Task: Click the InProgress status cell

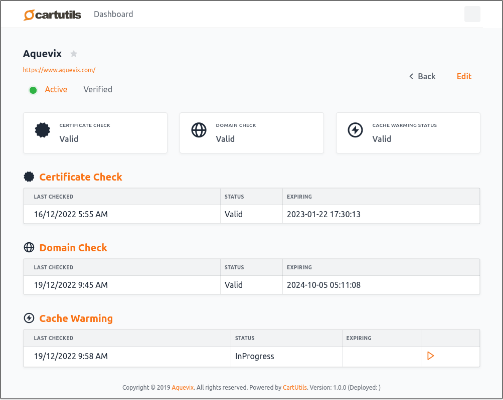Action: pyautogui.click(x=286, y=356)
